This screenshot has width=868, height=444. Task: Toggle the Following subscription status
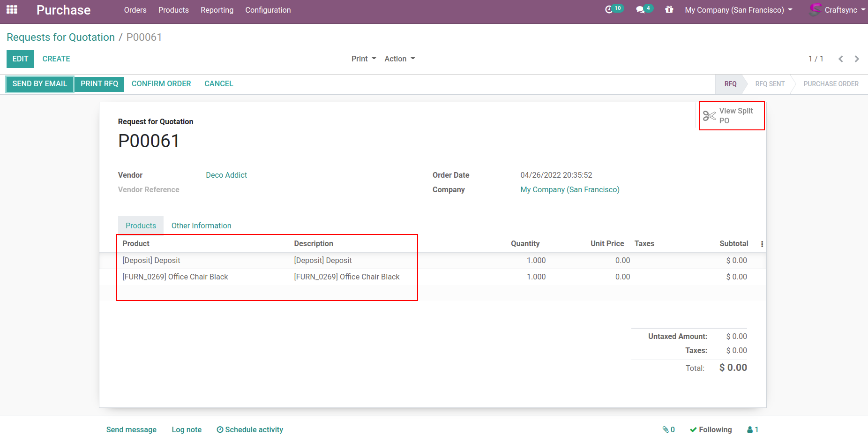(711, 429)
